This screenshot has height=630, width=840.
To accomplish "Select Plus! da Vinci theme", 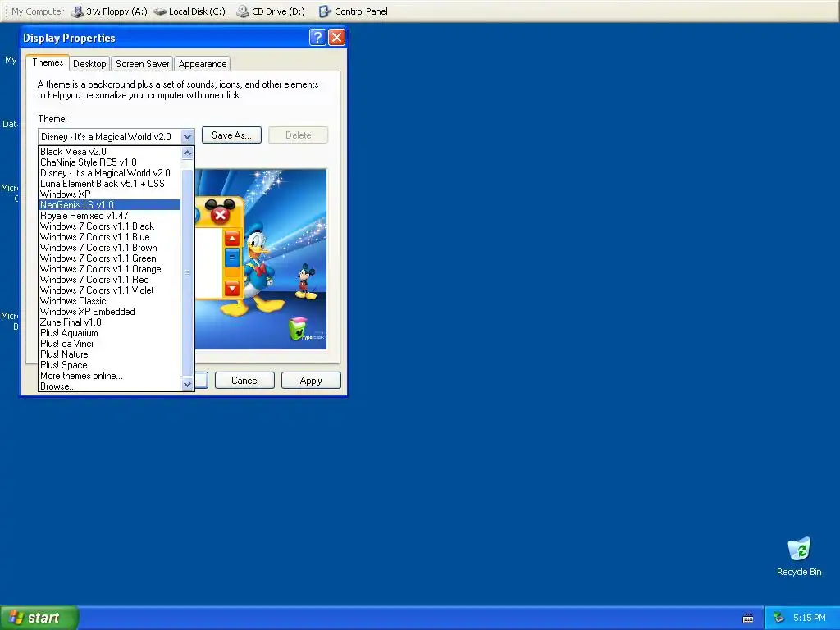I will [110, 344].
